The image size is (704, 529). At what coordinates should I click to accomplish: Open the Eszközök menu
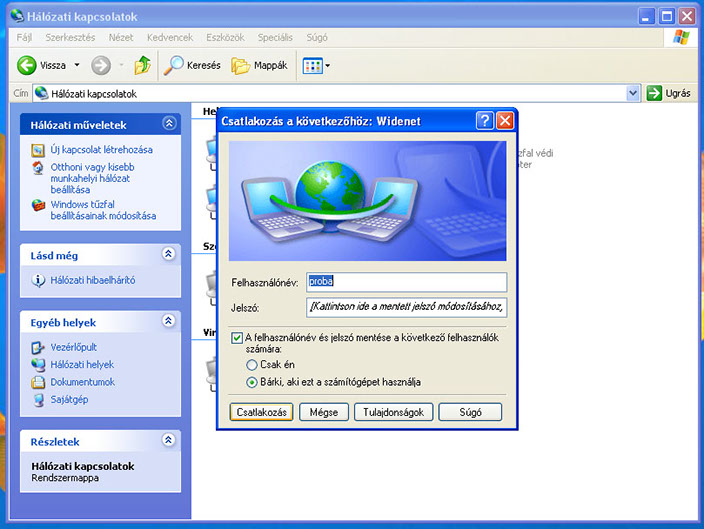(225, 38)
